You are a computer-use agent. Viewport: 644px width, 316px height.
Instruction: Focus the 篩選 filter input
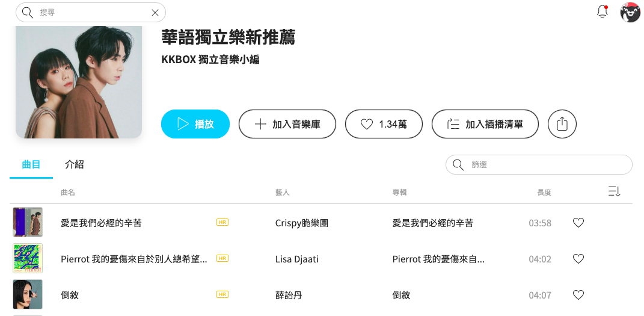click(x=547, y=164)
